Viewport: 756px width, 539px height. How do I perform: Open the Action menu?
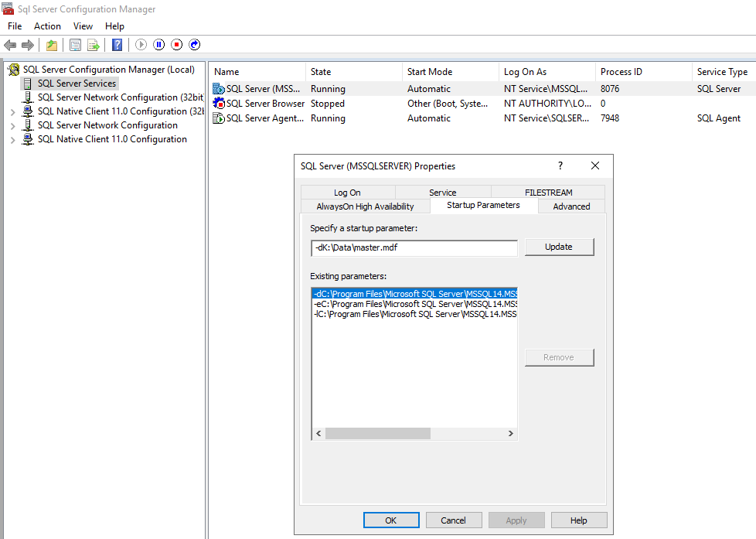click(x=47, y=26)
